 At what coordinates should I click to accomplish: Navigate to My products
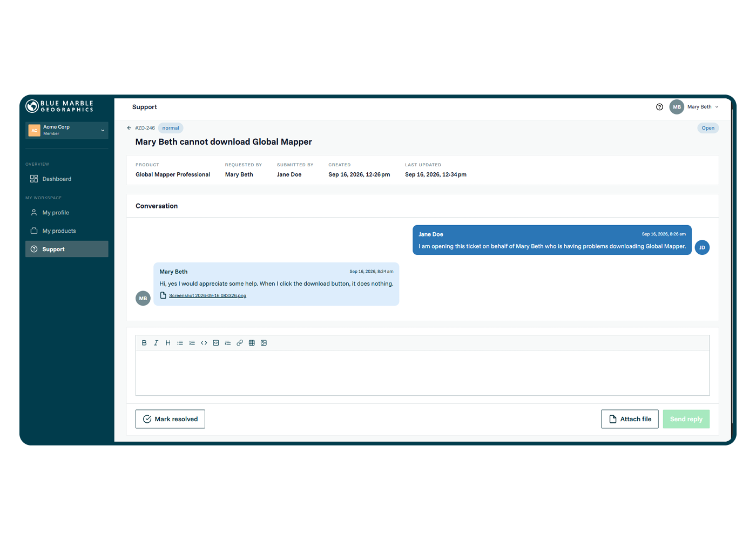pos(67,231)
